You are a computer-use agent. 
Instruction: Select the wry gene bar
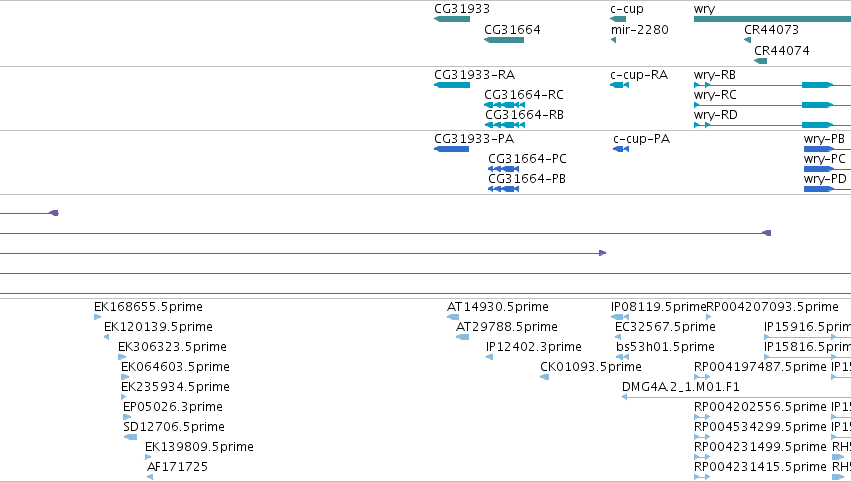(x=772, y=19)
